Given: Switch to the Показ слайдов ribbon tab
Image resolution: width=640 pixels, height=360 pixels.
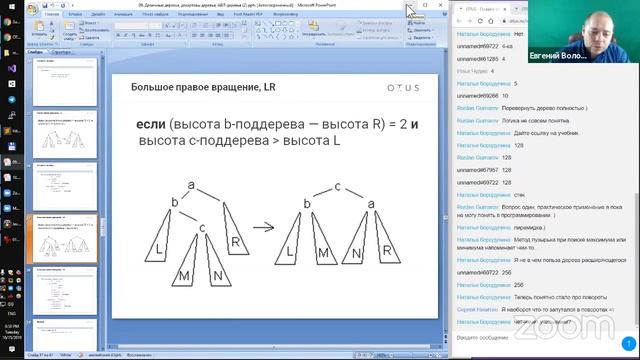Looking at the screenshot, I should click(155, 14).
